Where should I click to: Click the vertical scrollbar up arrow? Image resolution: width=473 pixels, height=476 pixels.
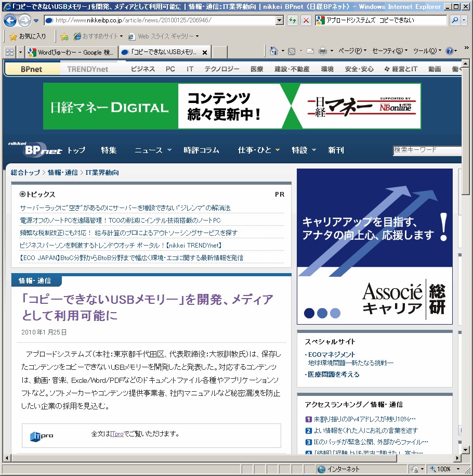click(465, 63)
